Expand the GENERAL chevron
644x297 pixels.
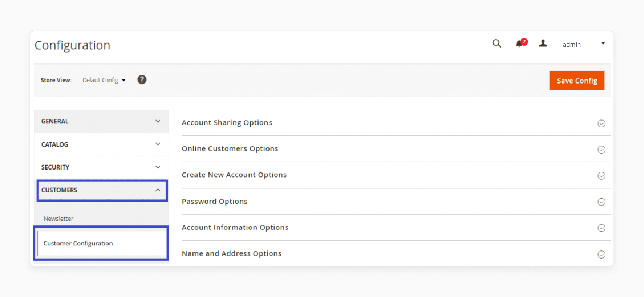point(158,121)
